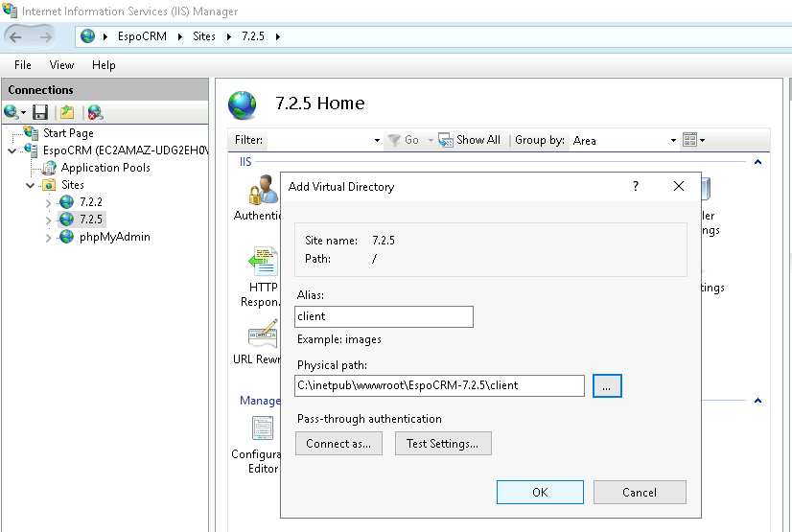This screenshot has height=532, width=792.
Task: Open the Group by Area dropdown
Action: 624,140
